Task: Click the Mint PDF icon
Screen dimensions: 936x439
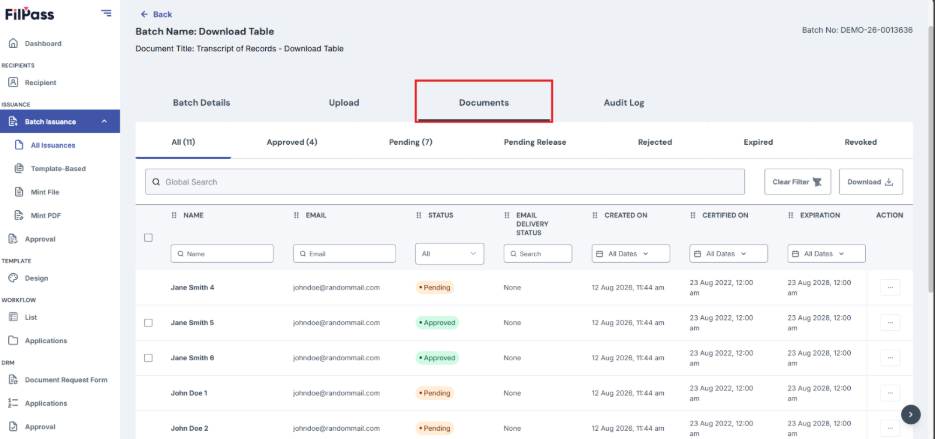Action: coord(19,216)
